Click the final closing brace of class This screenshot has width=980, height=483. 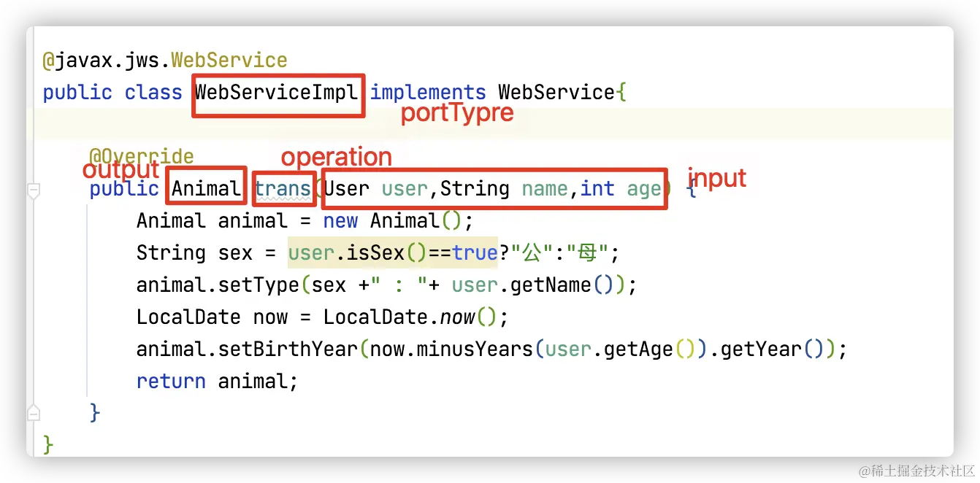(48, 444)
